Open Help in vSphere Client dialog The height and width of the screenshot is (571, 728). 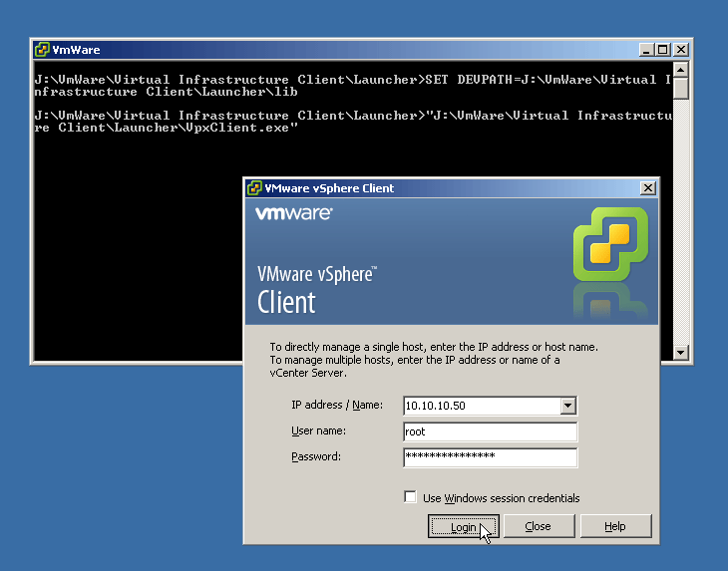(615, 526)
